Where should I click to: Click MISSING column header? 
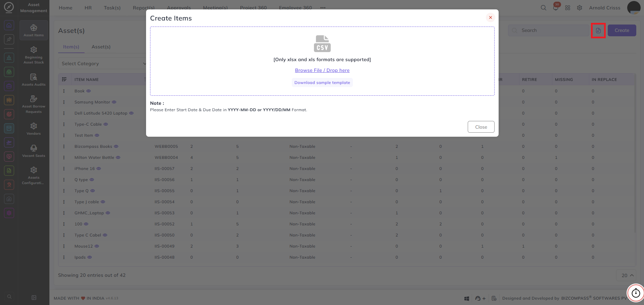coord(564,80)
